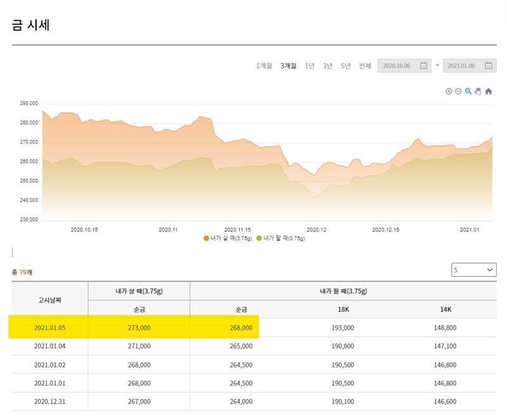Image resolution: width=507 pixels, height=420 pixels.
Task: Click the 267,000 buy price cell
Action: point(139,402)
